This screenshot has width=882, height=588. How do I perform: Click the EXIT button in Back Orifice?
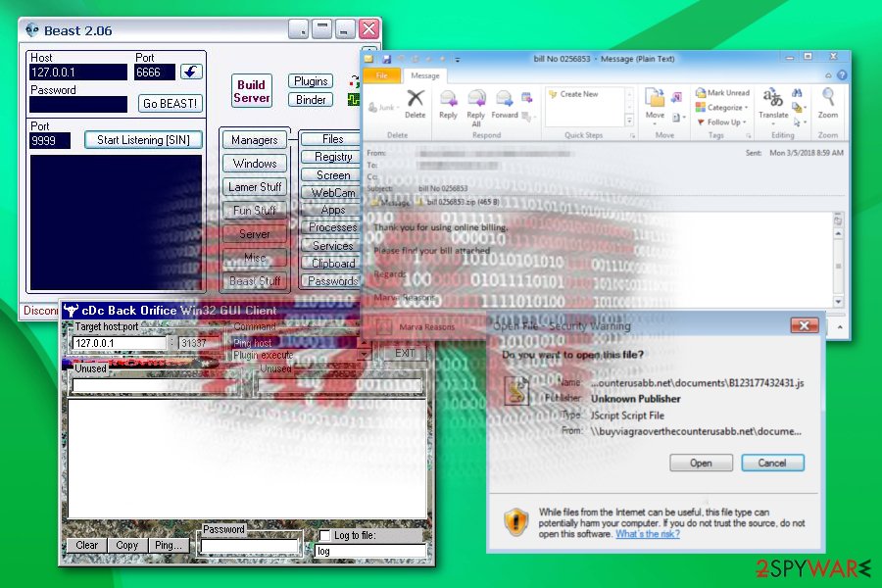tap(404, 353)
